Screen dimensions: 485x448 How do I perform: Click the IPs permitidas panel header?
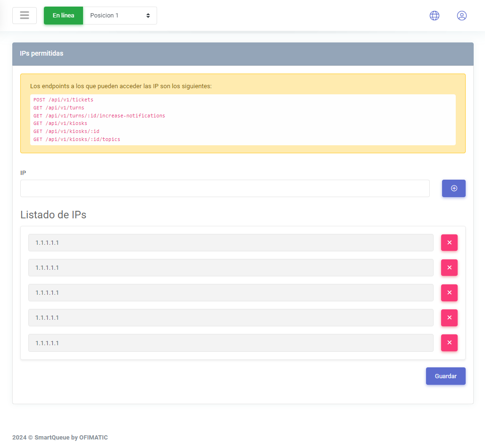coord(242,54)
